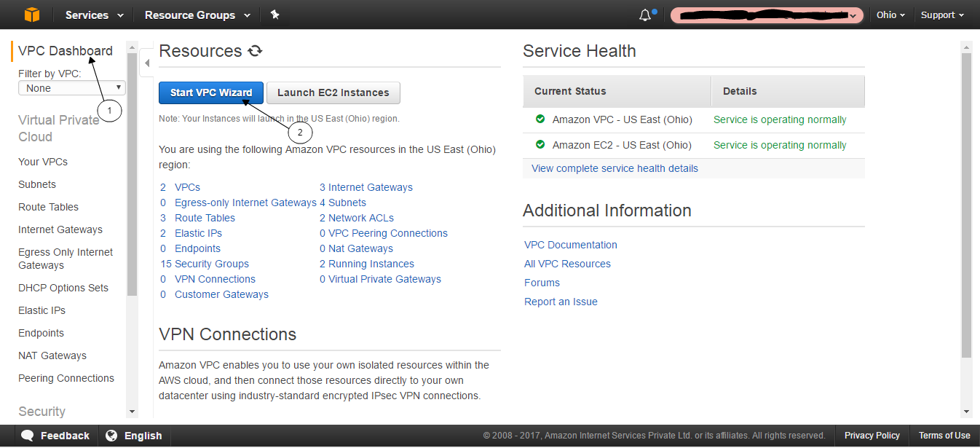This screenshot has height=448, width=980.
Task: Open Internet Gateways in the sidebar
Action: 60,229
